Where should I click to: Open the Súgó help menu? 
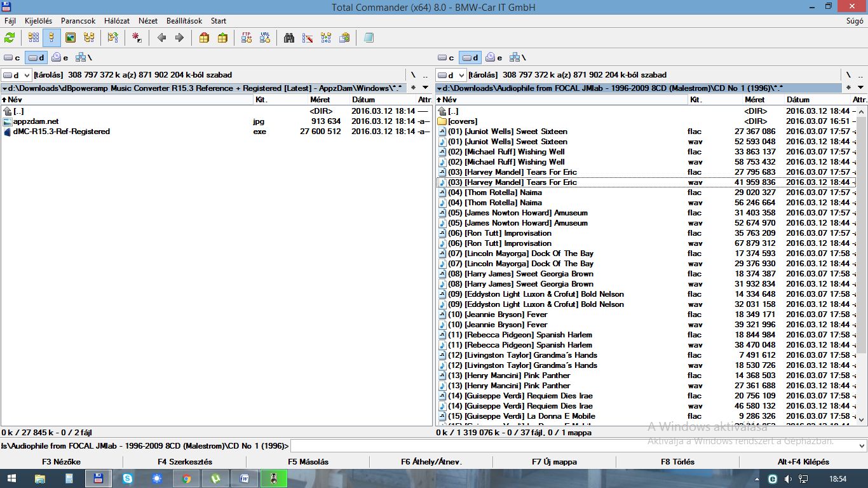coord(855,21)
